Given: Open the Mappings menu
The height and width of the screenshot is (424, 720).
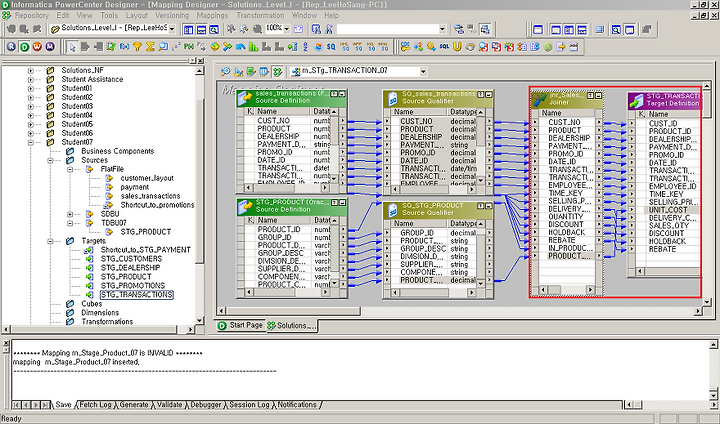Looking at the screenshot, I should [212, 15].
